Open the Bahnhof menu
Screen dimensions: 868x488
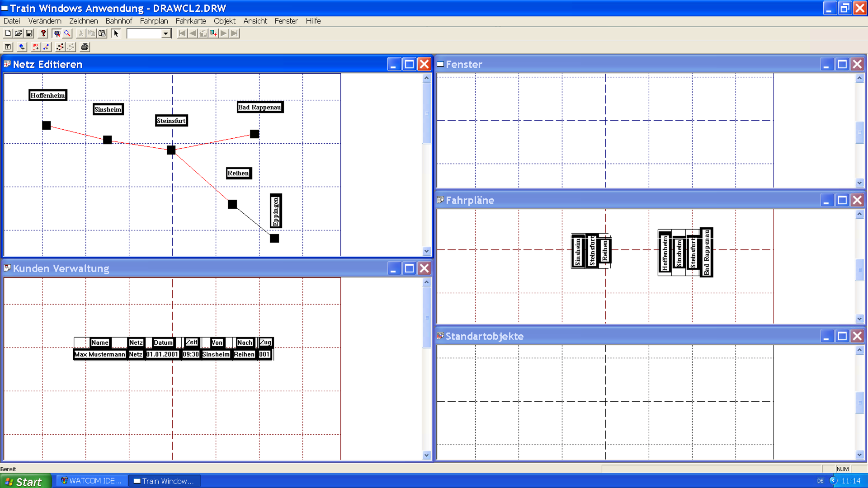coord(119,21)
